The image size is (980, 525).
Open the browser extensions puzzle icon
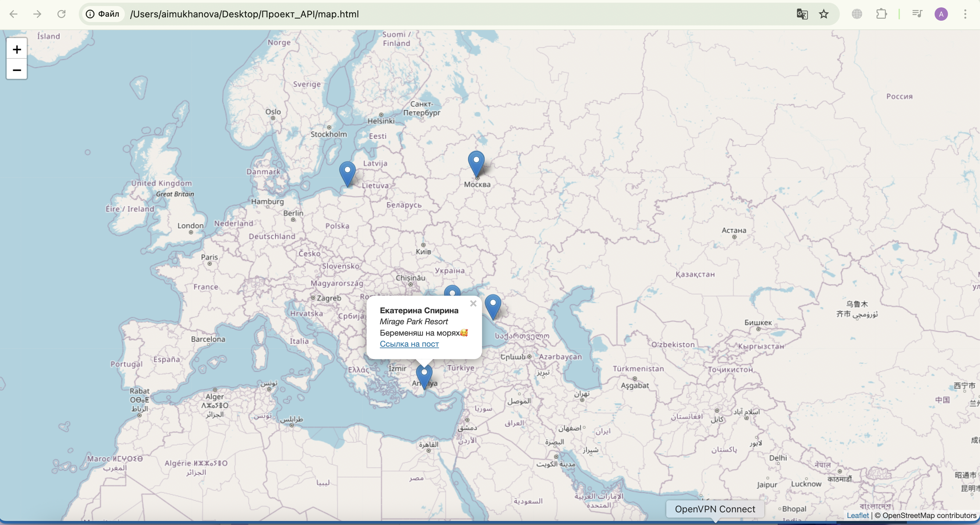881,14
